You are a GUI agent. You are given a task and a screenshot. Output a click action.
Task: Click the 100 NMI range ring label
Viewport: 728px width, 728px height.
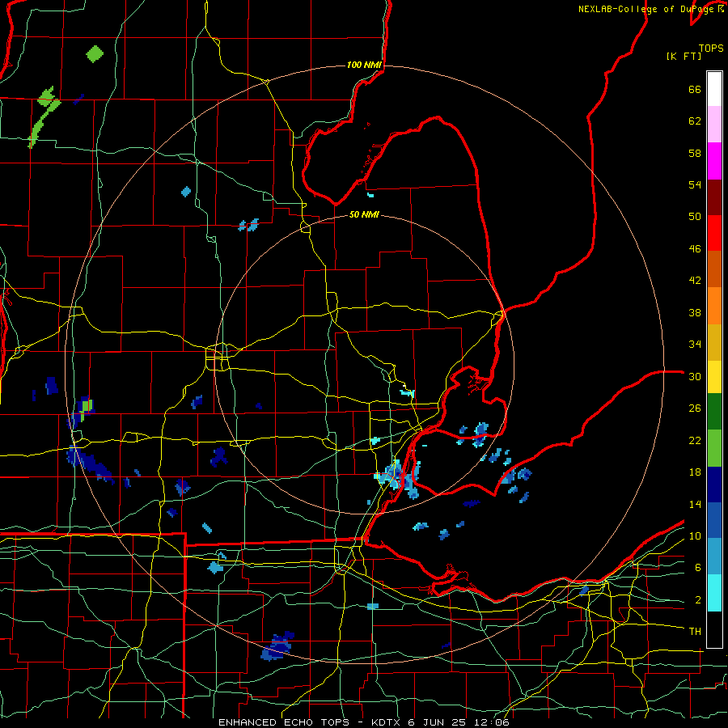(364, 65)
